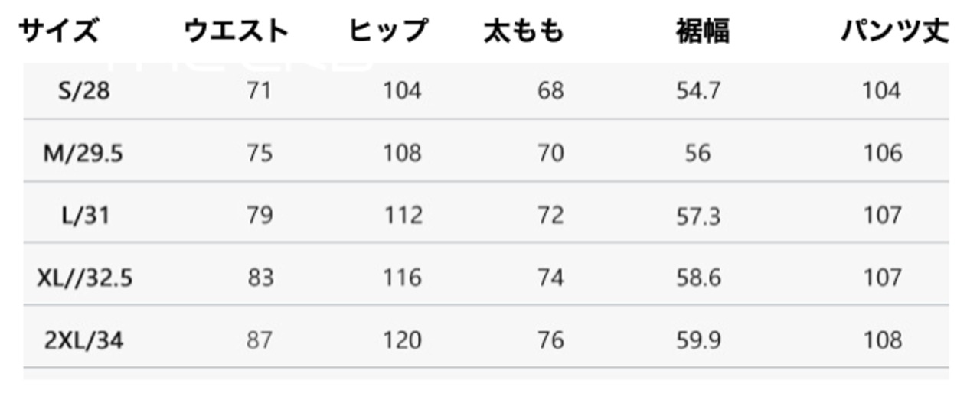
Task: Click the サイズ column header
Action: tap(59, 31)
